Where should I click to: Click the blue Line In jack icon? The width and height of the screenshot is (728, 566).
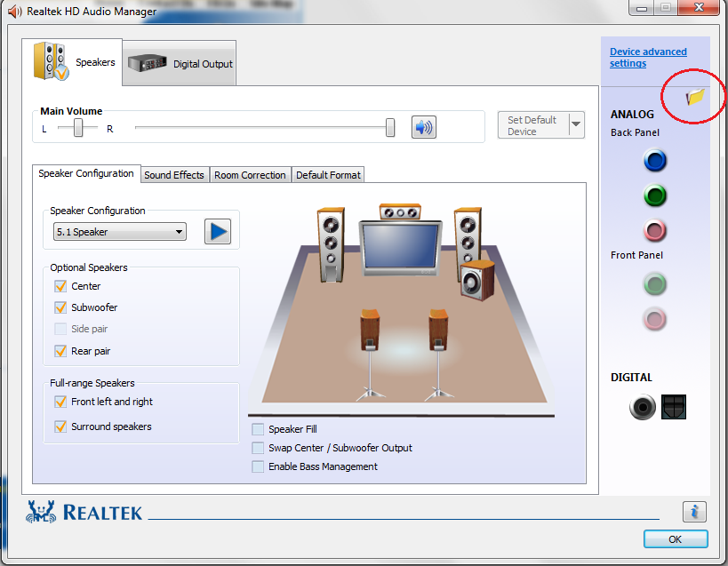[654, 161]
